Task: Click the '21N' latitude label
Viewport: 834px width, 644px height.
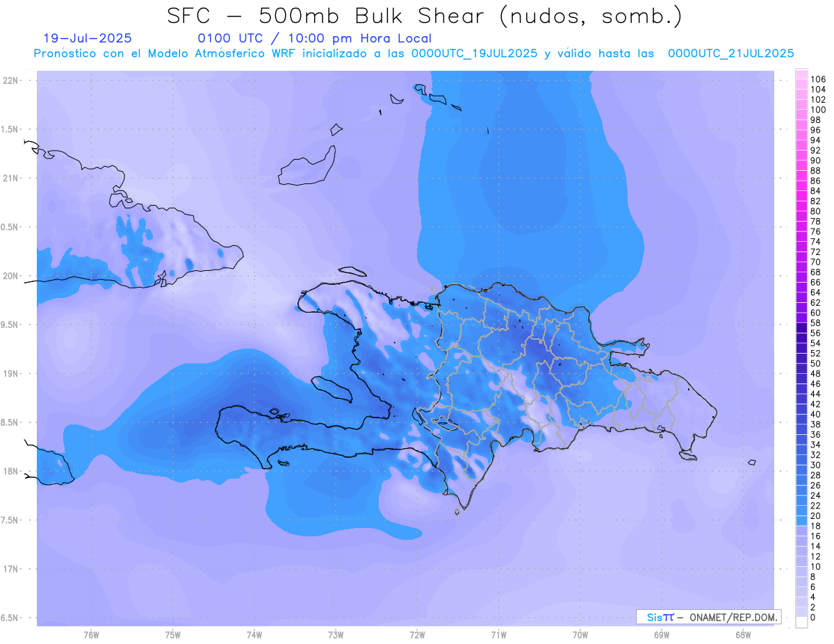Action: click(12, 178)
